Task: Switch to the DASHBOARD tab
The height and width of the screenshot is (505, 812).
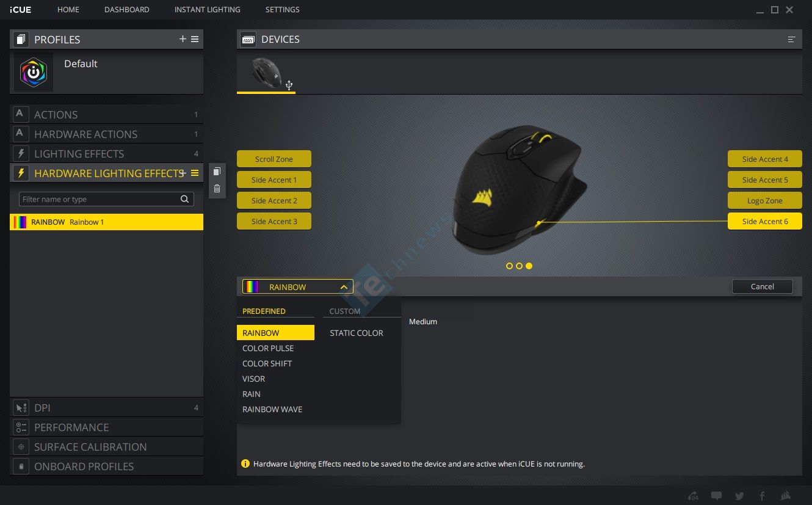Action: (127, 10)
